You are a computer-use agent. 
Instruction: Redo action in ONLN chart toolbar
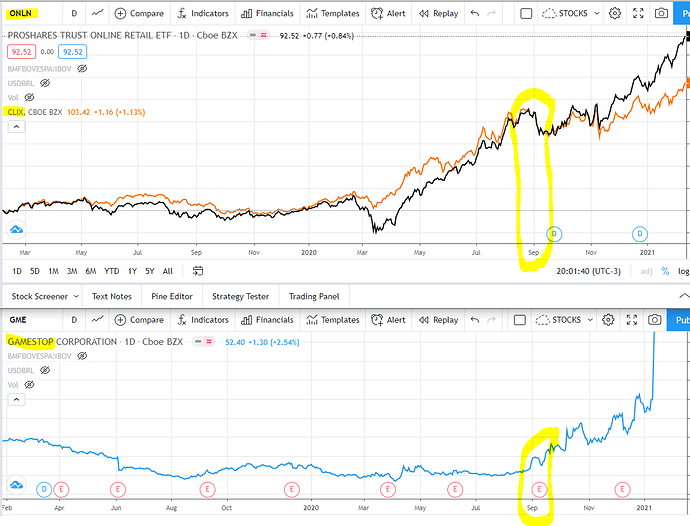[492, 13]
